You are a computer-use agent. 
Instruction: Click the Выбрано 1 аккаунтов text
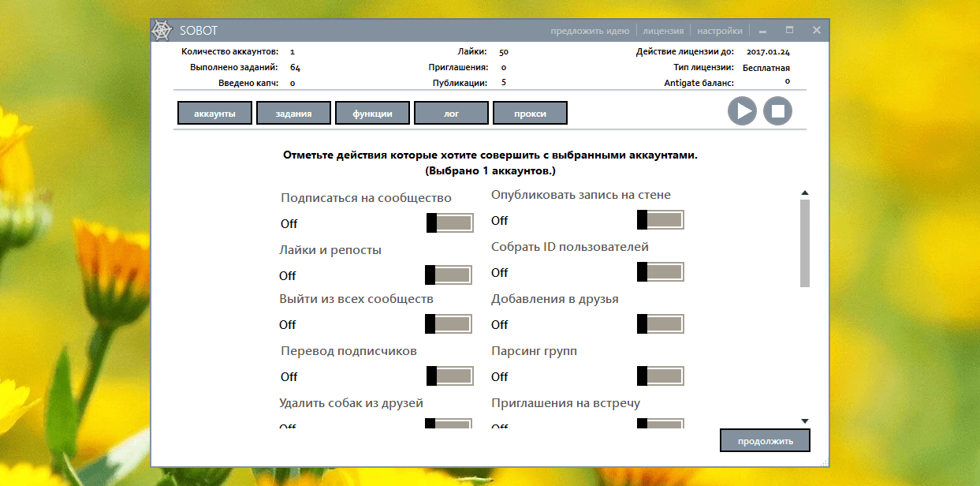(490, 170)
